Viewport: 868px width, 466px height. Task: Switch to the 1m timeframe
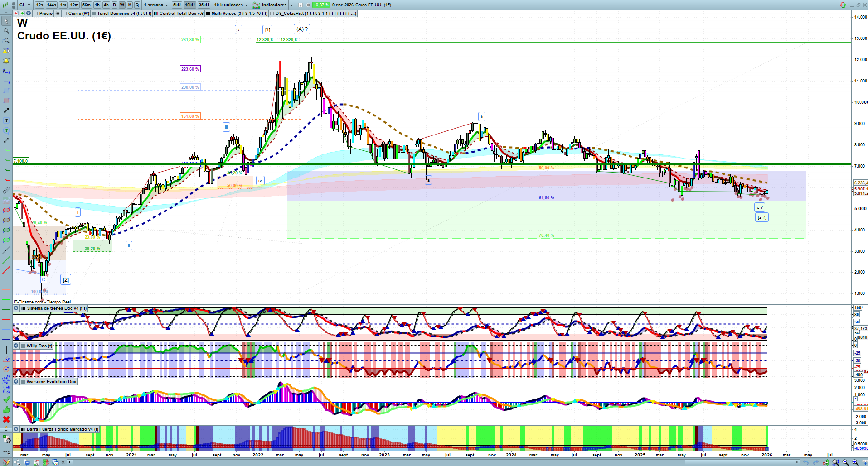pos(63,5)
